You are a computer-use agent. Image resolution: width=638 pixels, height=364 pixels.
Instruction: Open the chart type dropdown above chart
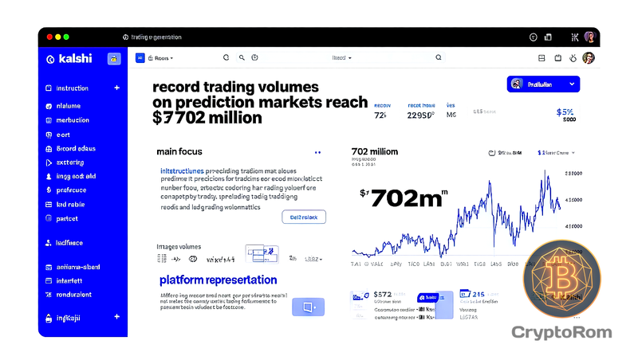[x=556, y=153]
